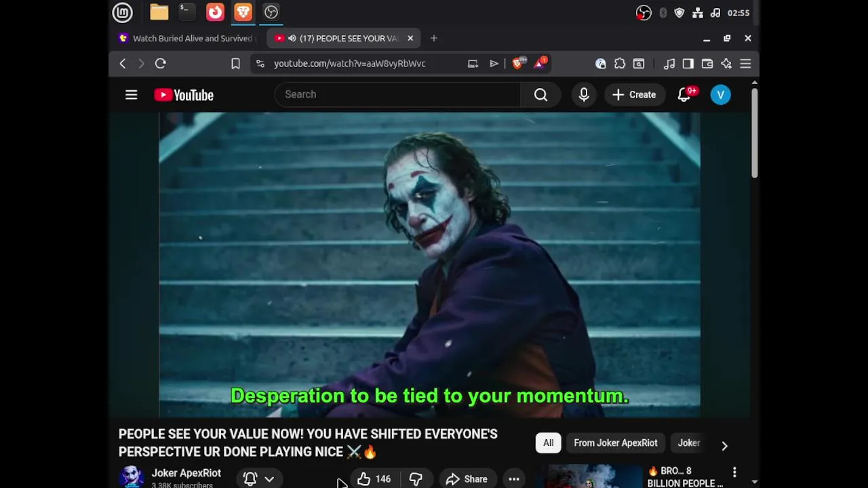Open Leo AI sparkle icon
The image size is (868, 488).
[x=726, y=64]
